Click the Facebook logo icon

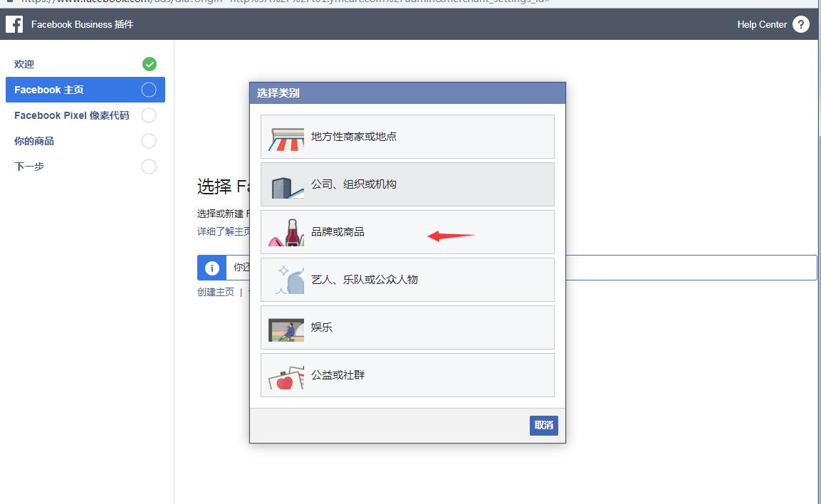(14, 24)
